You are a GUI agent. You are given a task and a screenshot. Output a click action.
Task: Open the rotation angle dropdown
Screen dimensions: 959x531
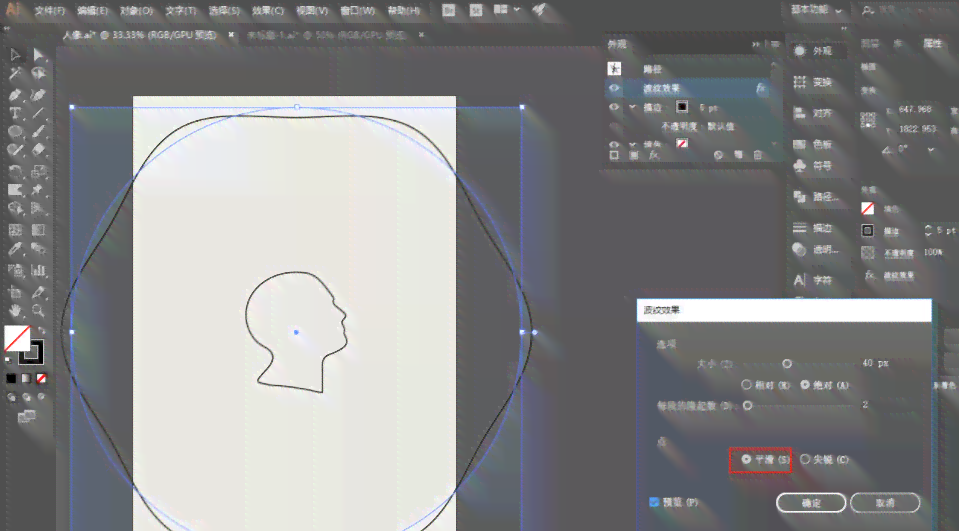(x=931, y=149)
